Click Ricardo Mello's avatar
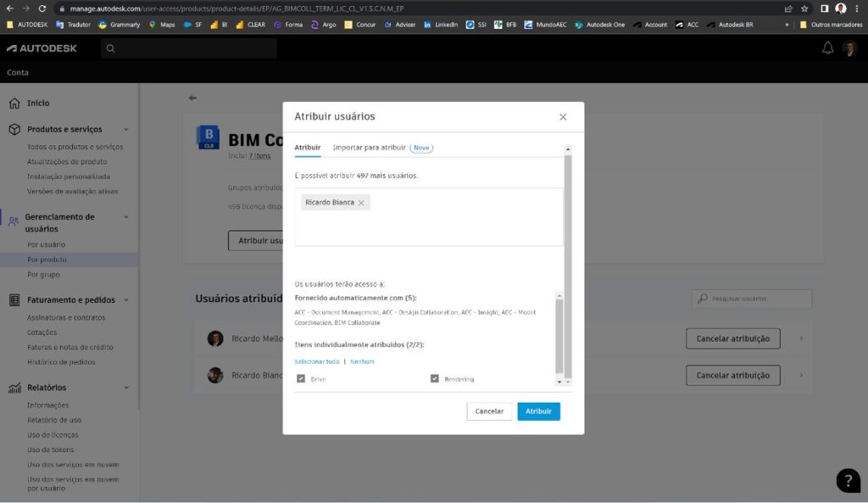Viewport: 868px width, 503px height. coord(215,338)
